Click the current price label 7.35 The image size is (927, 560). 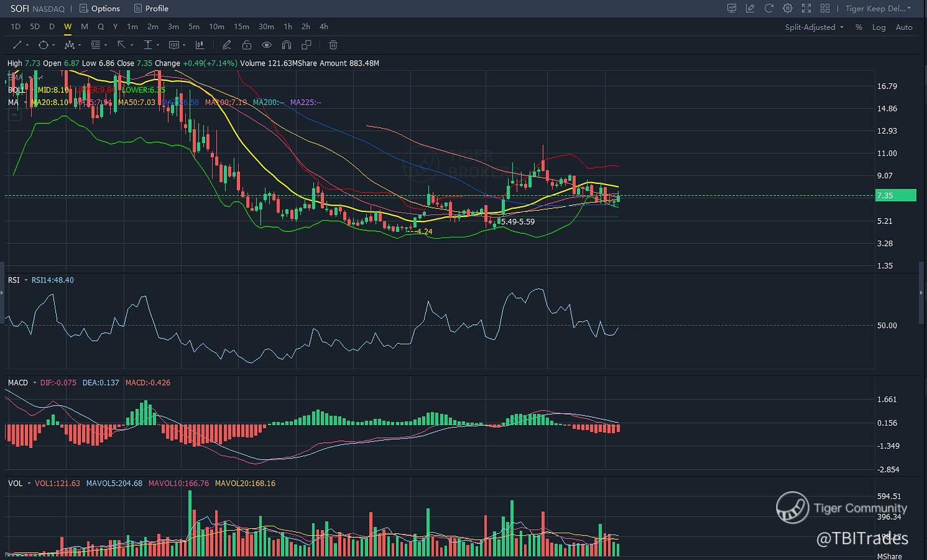(896, 196)
